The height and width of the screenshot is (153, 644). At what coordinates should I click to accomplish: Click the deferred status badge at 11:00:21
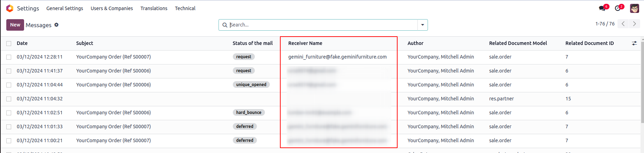click(x=245, y=140)
